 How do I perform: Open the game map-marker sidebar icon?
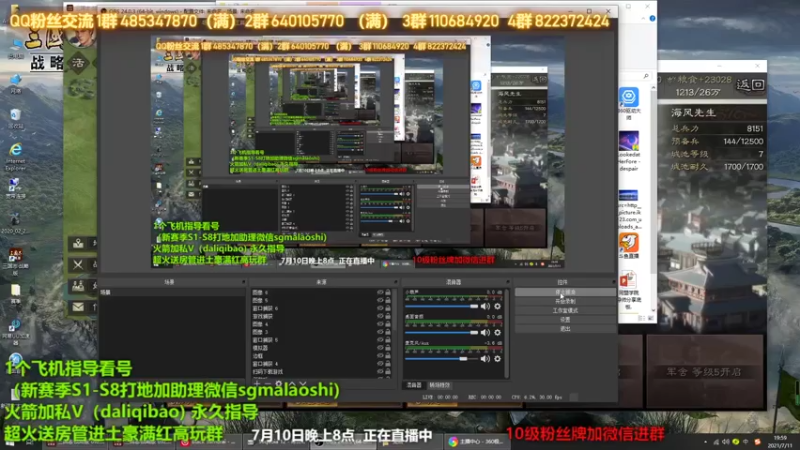point(78,243)
